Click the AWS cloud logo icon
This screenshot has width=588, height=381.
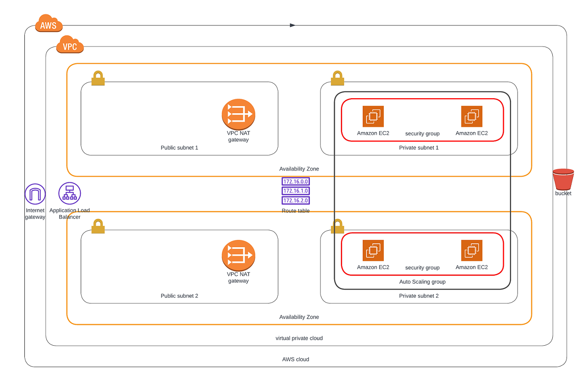pyautogui.click(x=48, y=23)
